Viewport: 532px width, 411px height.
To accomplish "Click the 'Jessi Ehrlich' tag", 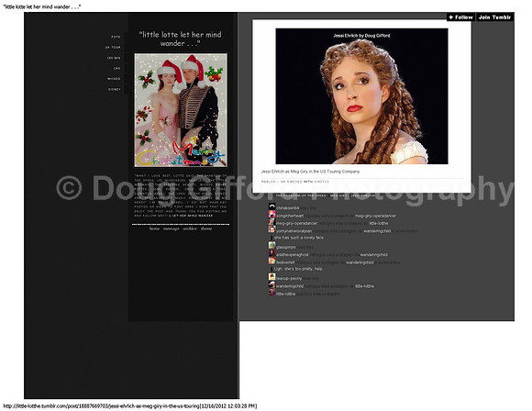I will (363, 195).
